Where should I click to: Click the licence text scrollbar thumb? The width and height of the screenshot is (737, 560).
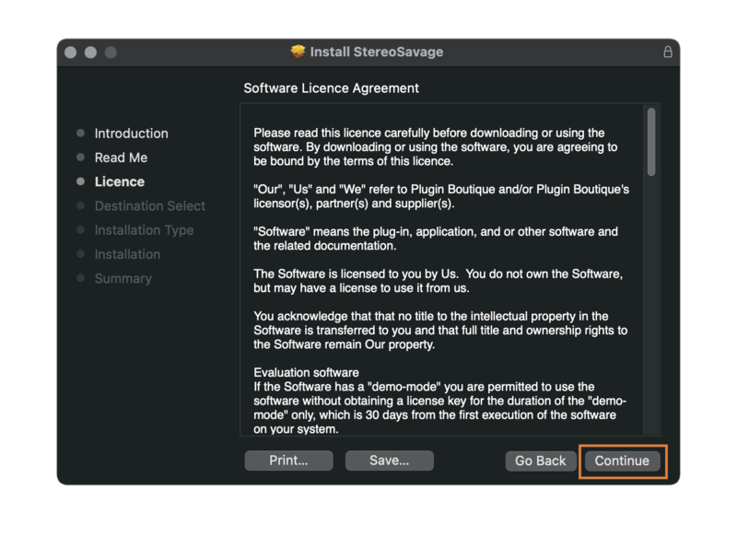651,141
